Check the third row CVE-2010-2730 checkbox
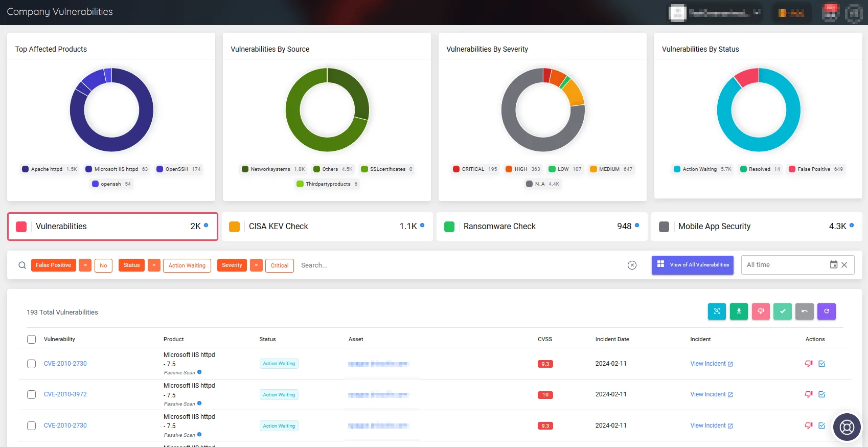The image size is (868, 447). [31, 426]
